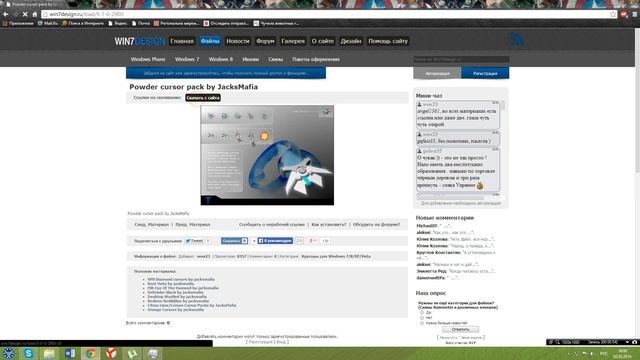
Task: Open the Дизайн menu item
Action: [x=351, y=41]
